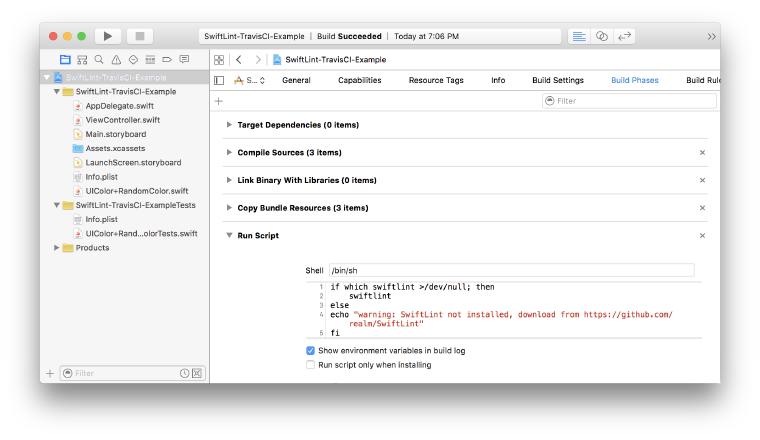Show the standard editor
Viewport: 760px width, 440px height.
point(579,36)
